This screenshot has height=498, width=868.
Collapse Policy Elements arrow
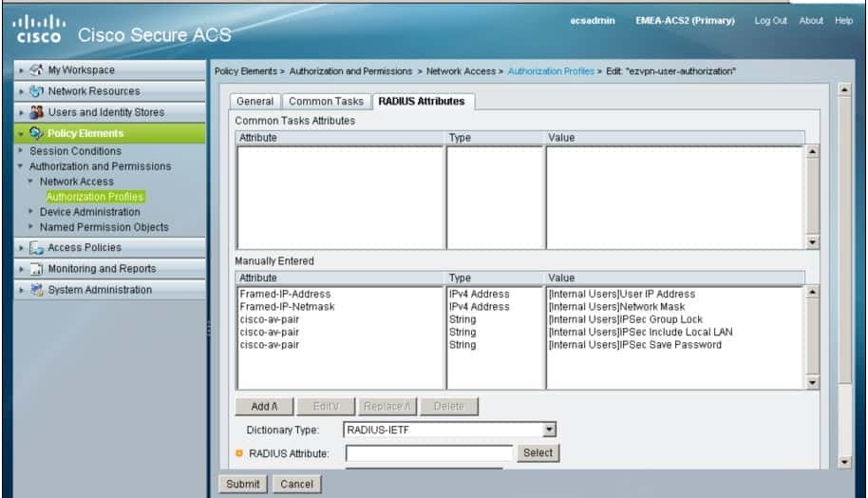click(x=21, y=133)
